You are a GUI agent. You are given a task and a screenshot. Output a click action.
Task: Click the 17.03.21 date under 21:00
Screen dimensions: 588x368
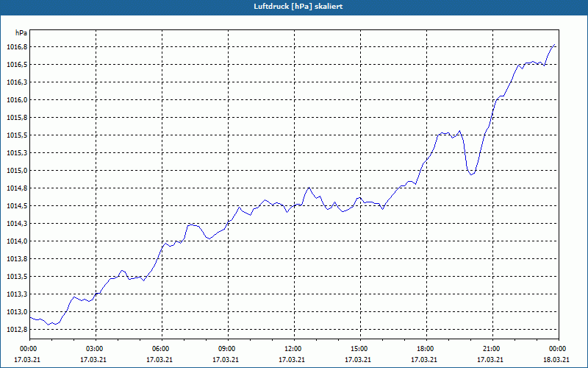click(x=490, y=360)
